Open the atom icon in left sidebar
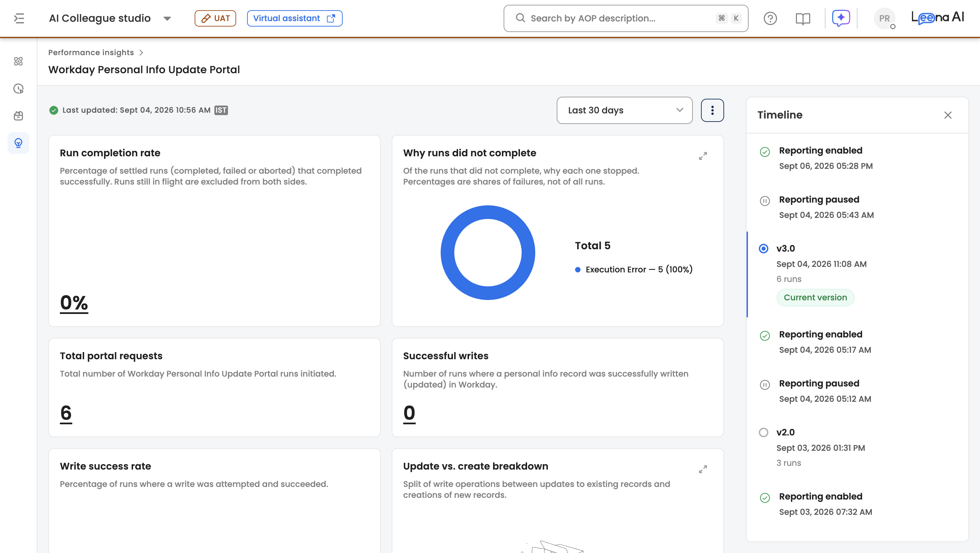The width and height of the screenshot is (980, 553). tap(18, 61)
